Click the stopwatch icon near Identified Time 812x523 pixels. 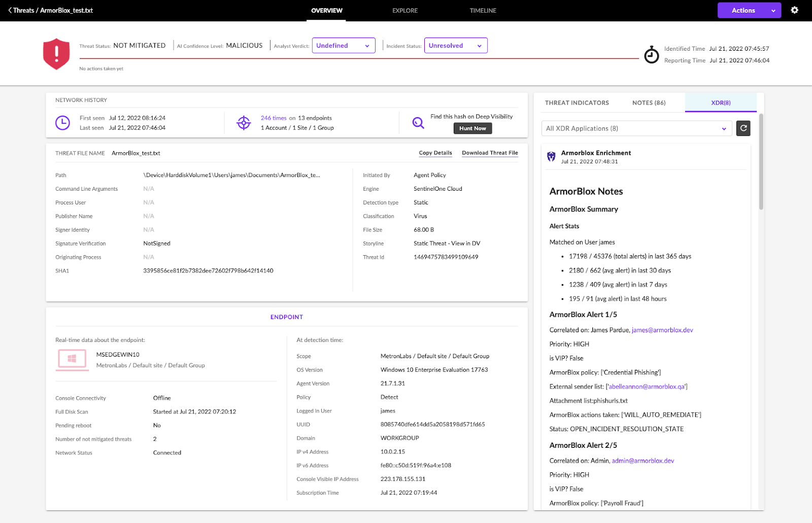[x=651, y=55]
